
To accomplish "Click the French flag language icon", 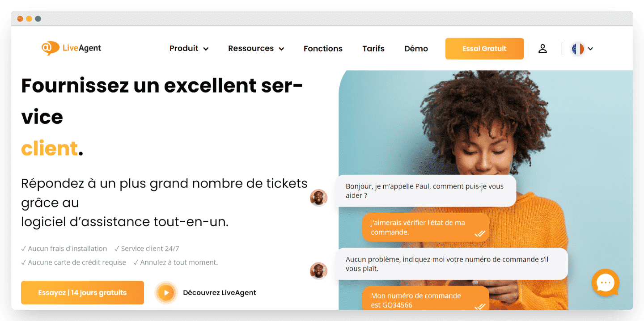I will (578, 49).
